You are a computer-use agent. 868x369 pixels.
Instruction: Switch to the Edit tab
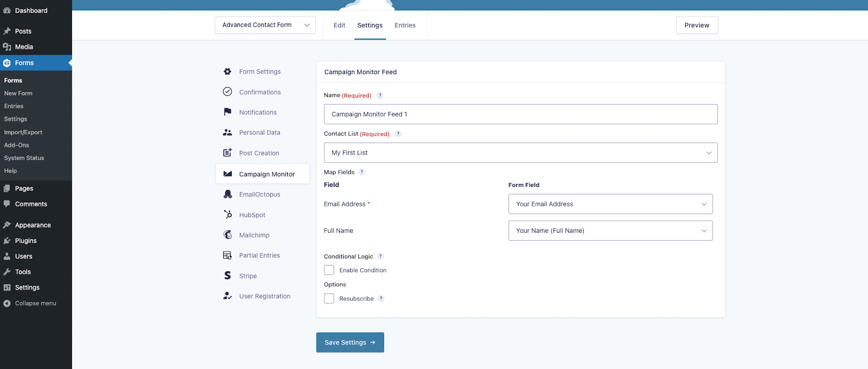339,25
